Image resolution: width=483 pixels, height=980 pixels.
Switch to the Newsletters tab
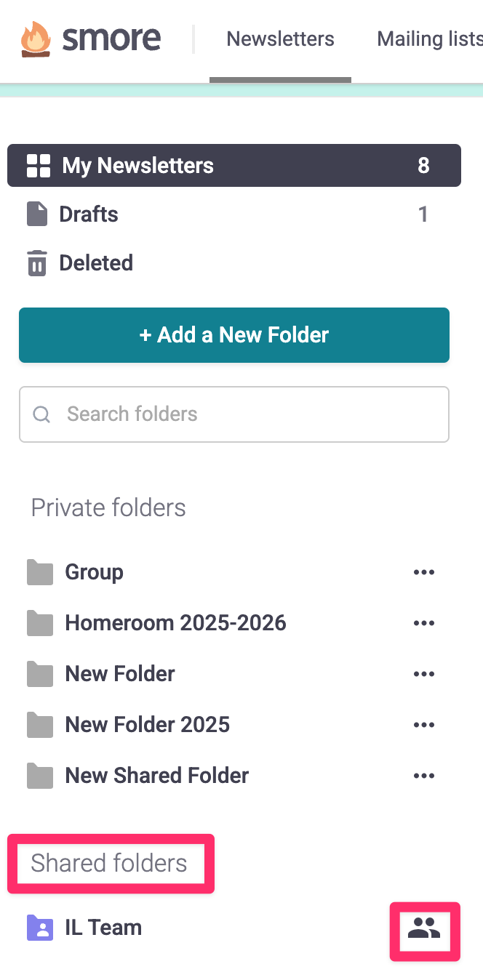[x=280, y=39]
